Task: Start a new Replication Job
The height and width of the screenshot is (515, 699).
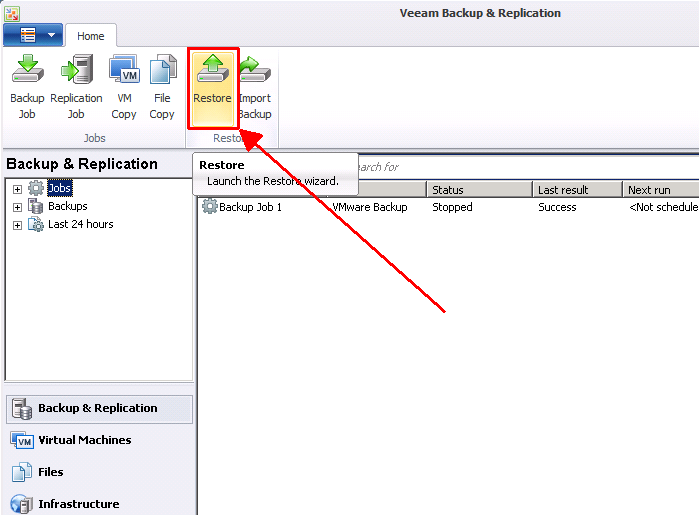Action: (76, 87)
